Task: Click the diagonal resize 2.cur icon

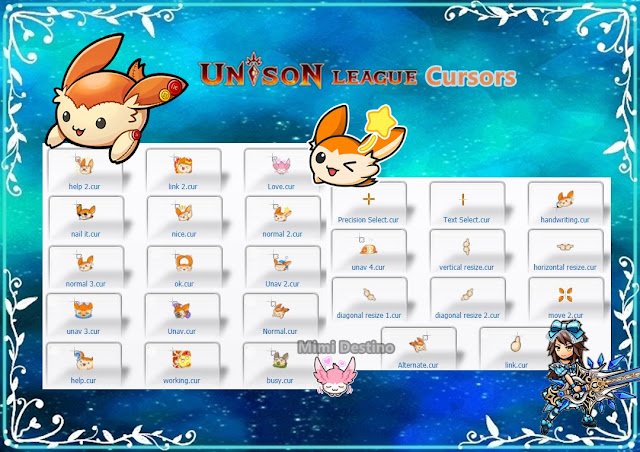Action: (467, 294)
